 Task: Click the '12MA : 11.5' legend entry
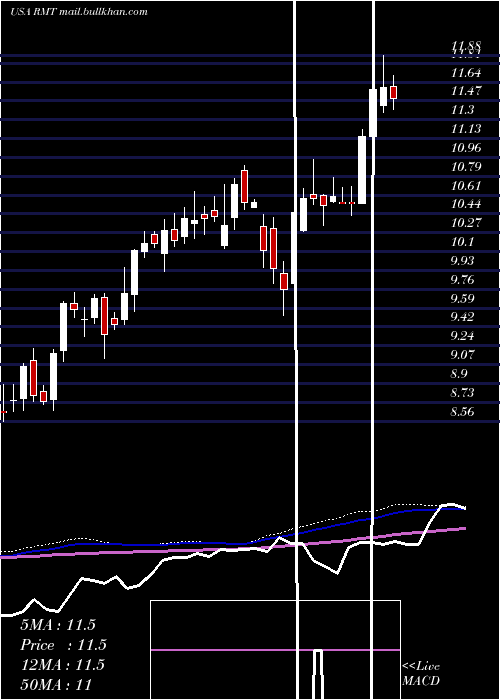62,665
